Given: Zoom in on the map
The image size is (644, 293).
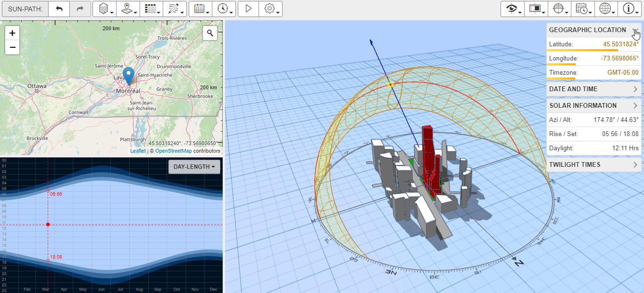Looking at the screenshot, I should (12, 33).
